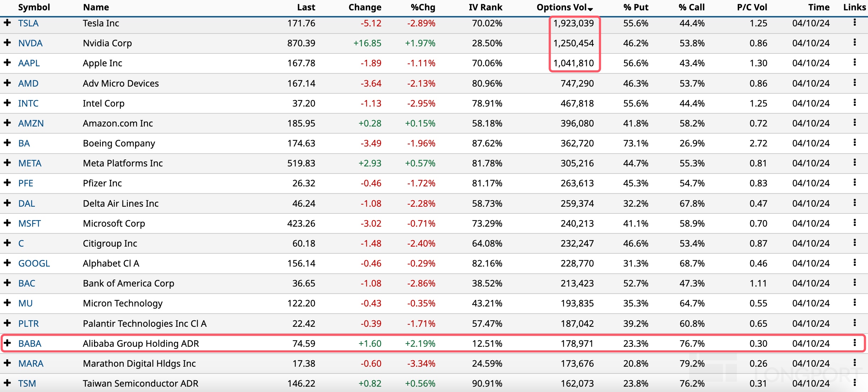Open the INTC symbol link
Viewport: 868px width, 392px height.
click(x=28, y=103)
